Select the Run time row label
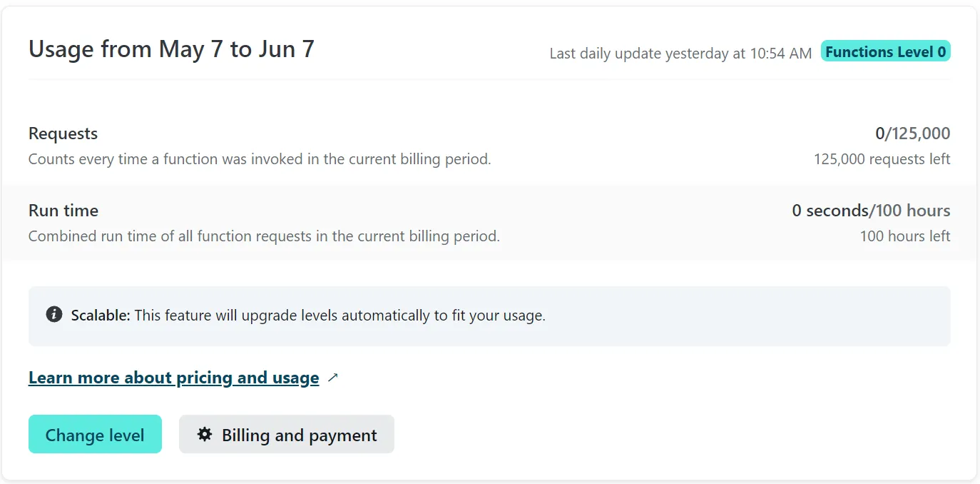This screenshot has height=484, width=980. point(63,211)
